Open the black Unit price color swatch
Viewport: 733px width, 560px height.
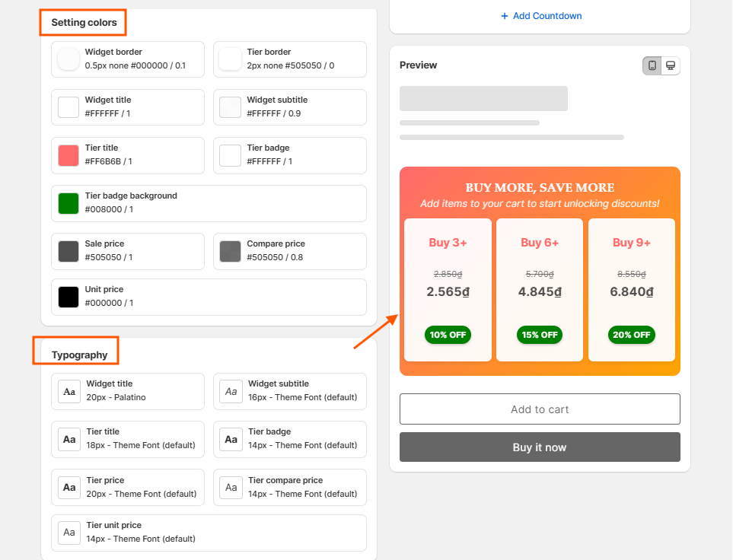tap(69, 297)
